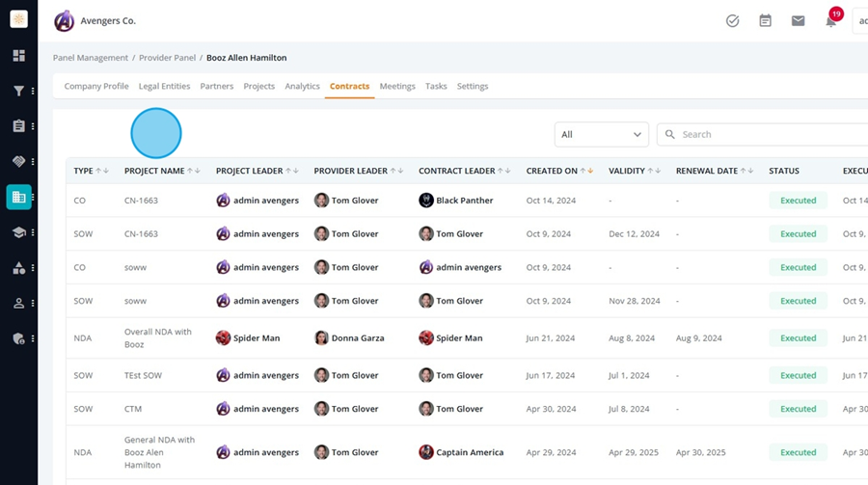Screen dimensions: 868x485
Task: Sort table by Provider Leader column
Action: [397, 171]
